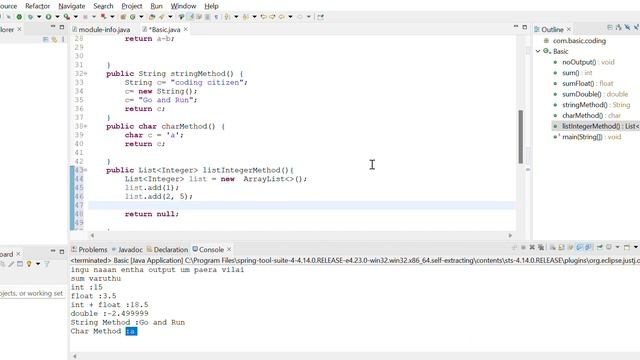
Task: Click Boot Dashboard filter text field
Action: point(33,293)
